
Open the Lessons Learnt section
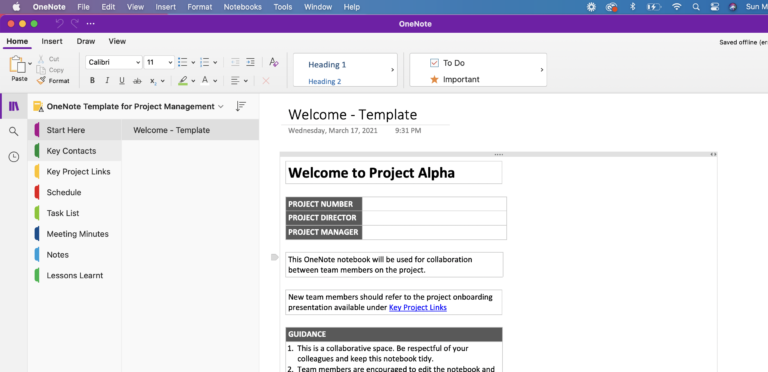point(74,276)
